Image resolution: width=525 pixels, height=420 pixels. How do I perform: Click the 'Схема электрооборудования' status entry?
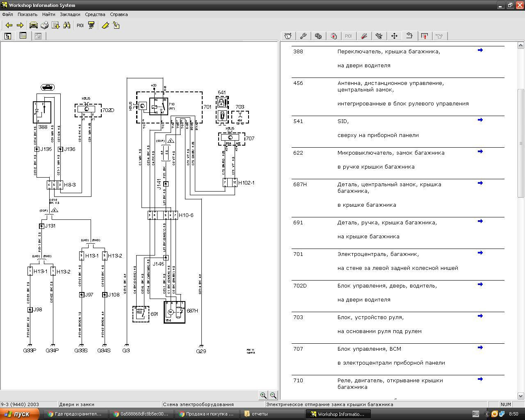click(198, 404)
